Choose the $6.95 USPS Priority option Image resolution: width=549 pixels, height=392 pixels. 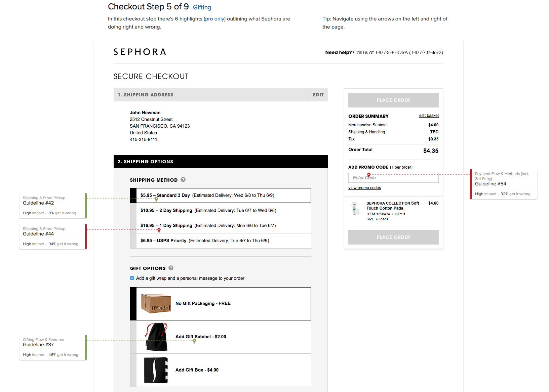(221, 241)
